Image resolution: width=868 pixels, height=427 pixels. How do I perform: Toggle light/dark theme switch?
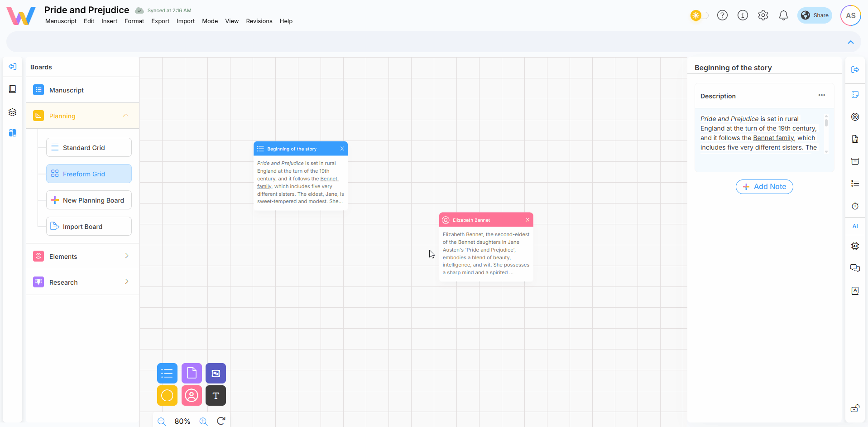coord(699,15)
